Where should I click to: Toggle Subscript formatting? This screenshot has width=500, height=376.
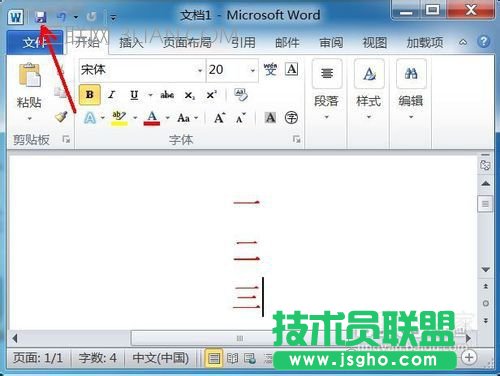point(190,96)
